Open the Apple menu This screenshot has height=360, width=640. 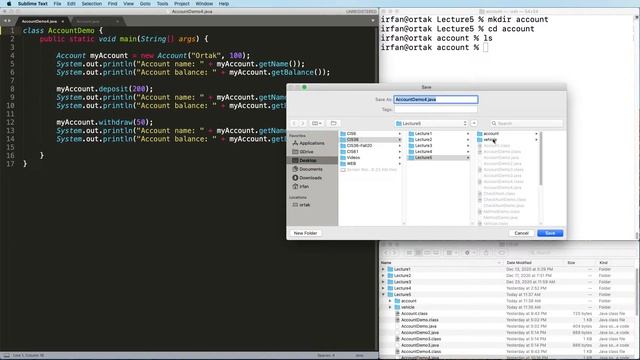pyautogui.click(x=9, y=4)
